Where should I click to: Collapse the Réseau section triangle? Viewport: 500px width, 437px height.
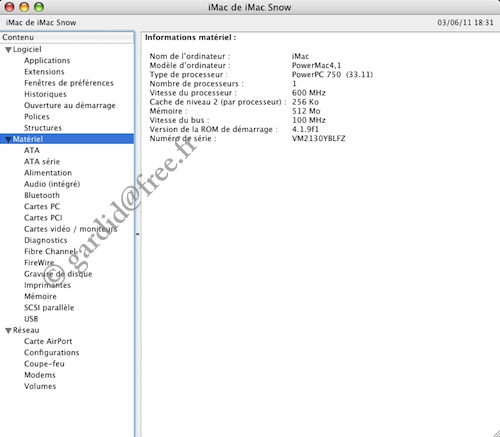[9, 331]
